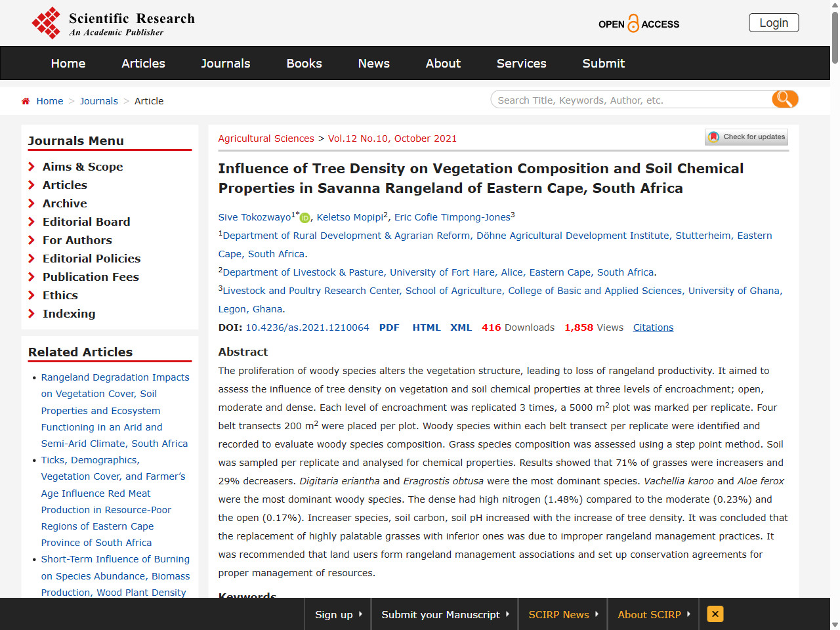Click the Scientific Research publisher logo

click(x=112, y=22)
